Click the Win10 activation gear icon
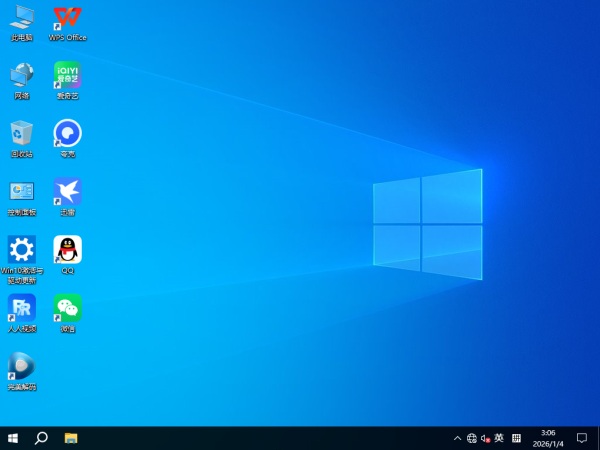The width and height of the screenshot is (600, 450). pos(22,249)
